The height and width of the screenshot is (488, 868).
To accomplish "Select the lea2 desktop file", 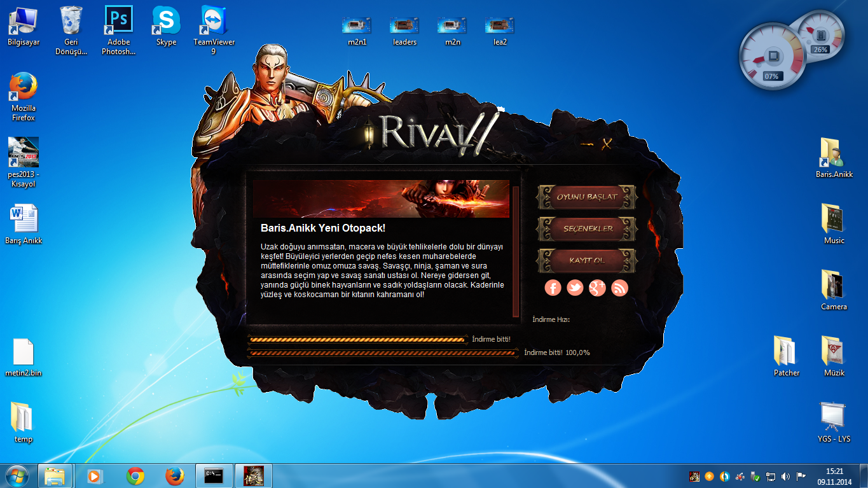I will click(x=500, y=31).
